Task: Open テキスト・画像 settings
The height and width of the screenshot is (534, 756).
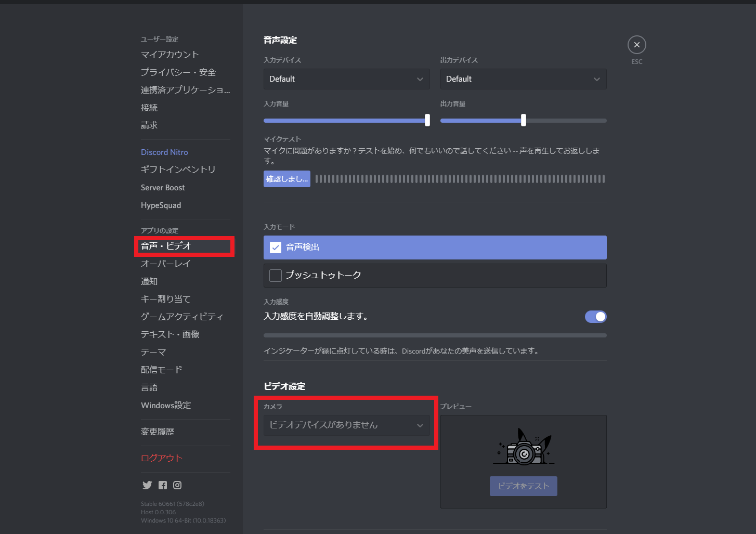Action: coord(170,334)
